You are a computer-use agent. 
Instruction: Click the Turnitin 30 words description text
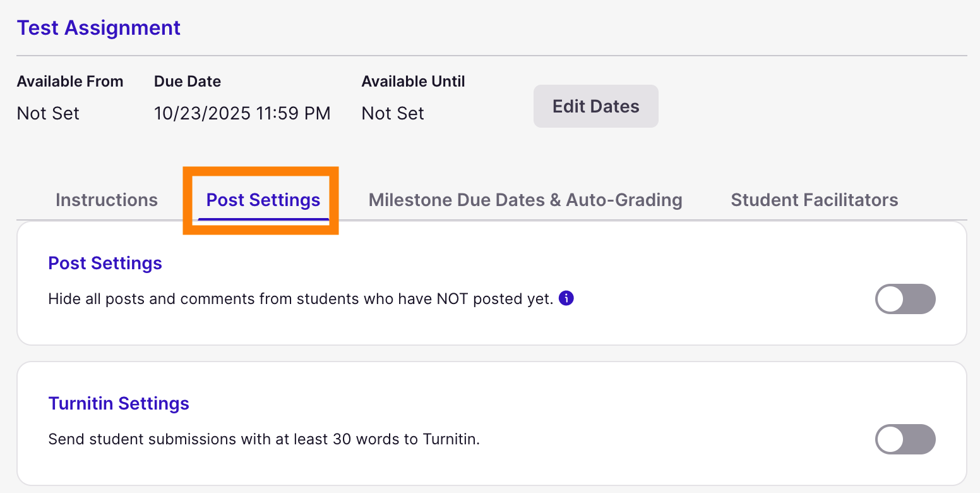click(264, 439)
